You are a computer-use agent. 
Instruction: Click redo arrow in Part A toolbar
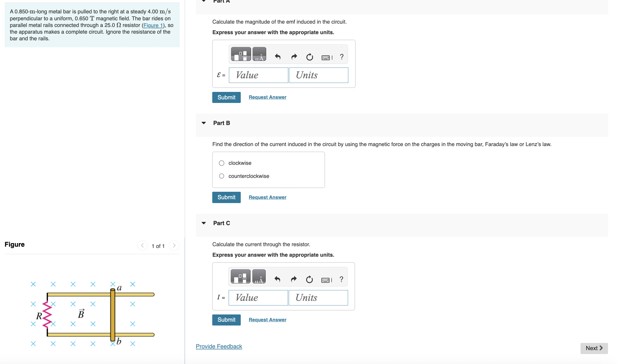[x=294, y=57]
